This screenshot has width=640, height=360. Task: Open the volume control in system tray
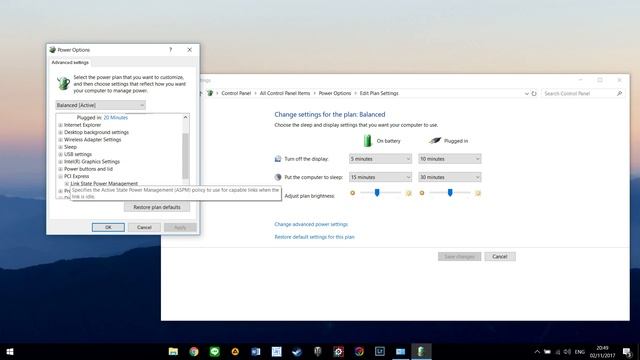pos(567,351)
